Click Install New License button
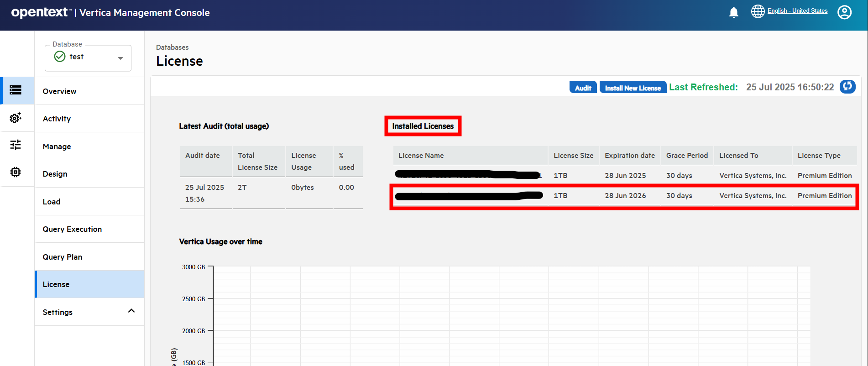 pos(633,88)
